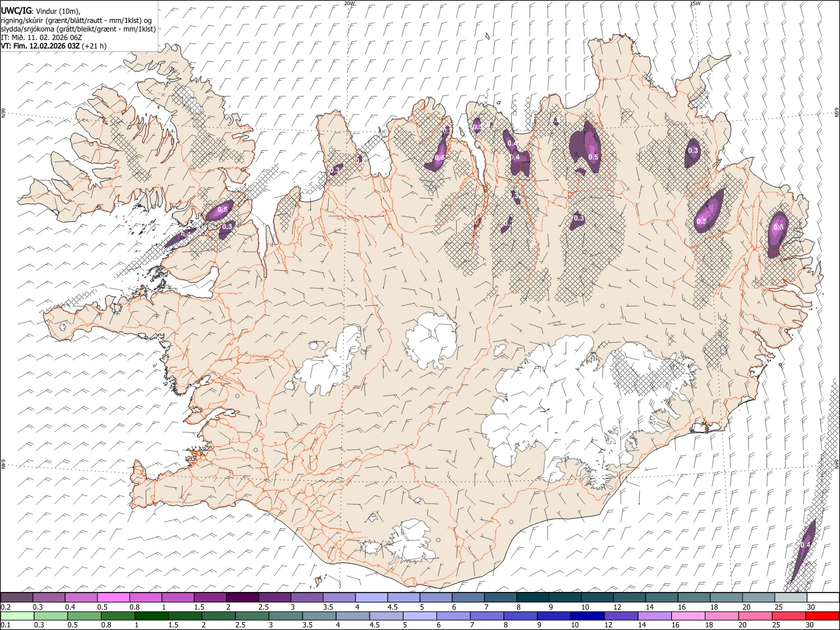Click the snow legend swatch between 1.5 and 2
This screenshot has height=630, width=840.
tap(210, 597)
